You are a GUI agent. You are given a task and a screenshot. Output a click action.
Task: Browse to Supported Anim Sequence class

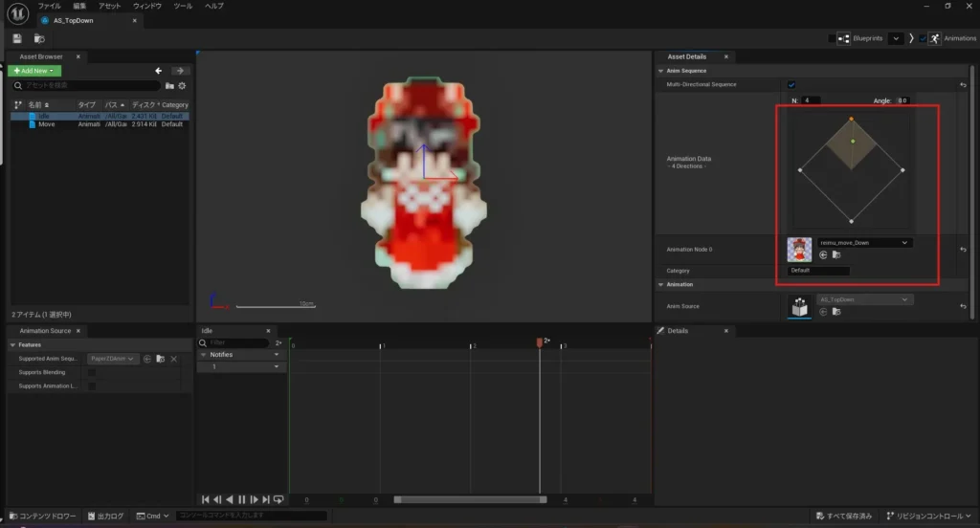pyautogui.click(x=161, y=359)
